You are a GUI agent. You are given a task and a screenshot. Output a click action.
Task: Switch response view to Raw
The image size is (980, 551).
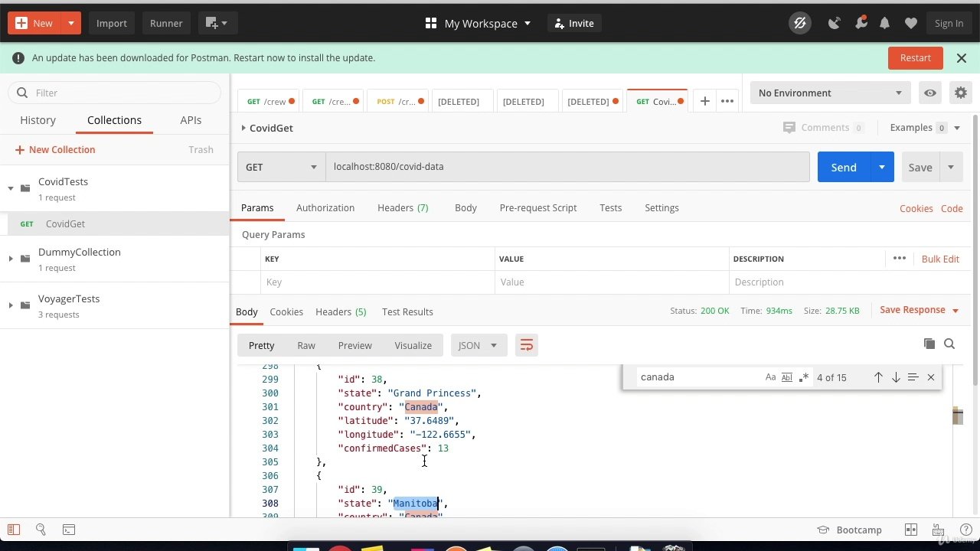click(306, 345)
